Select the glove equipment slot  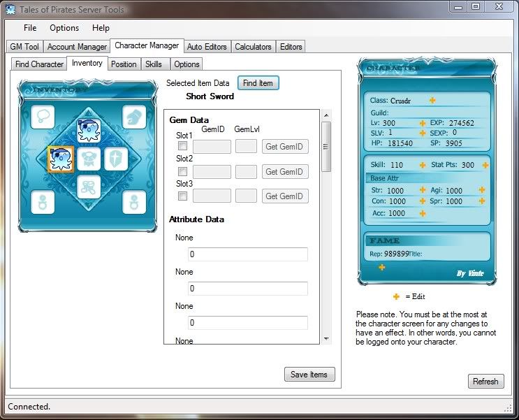(134, 117)
